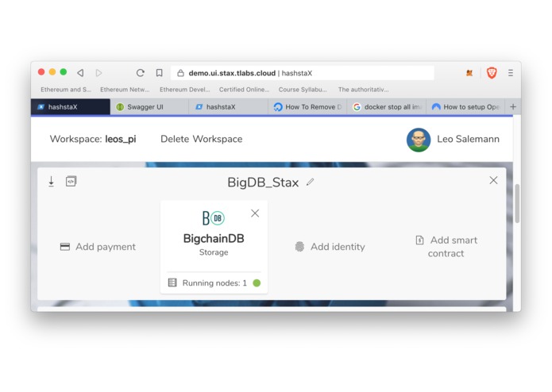Click the nodes list icon
Viewport: 552px width, 392px height.
[172, 282]
